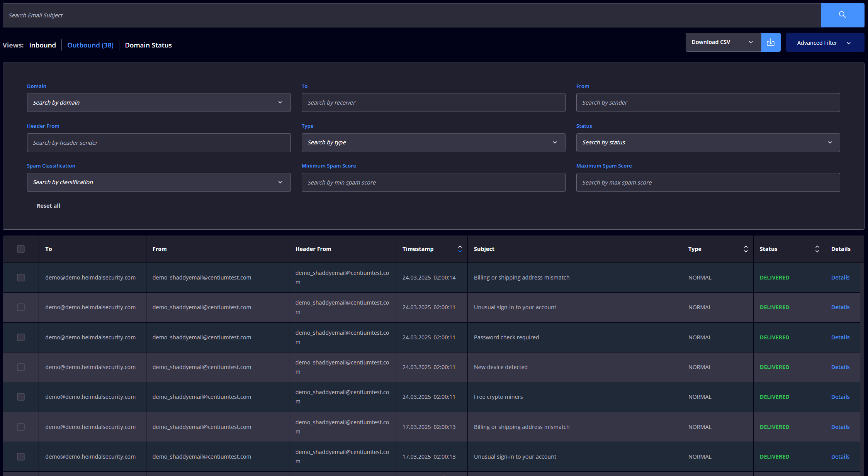Open the Search by status dropdown
Image resolution: width=868 pixels, height=476 pixels.
pos(708,142)
